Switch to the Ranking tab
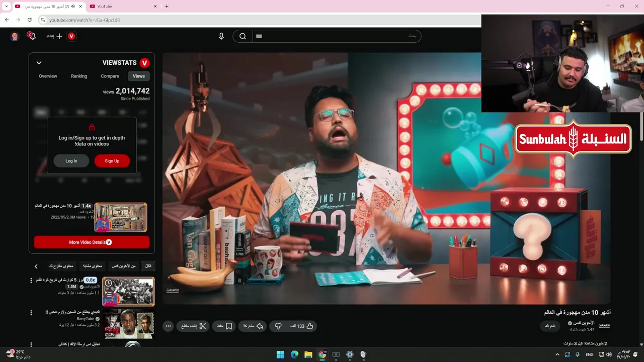Image resolution: width=644 pixels, height=362 pixels. pos(79,76)
